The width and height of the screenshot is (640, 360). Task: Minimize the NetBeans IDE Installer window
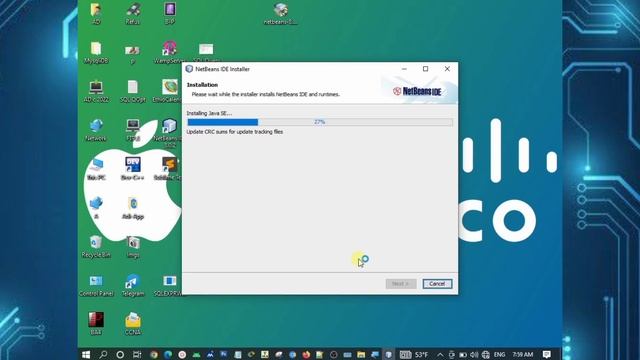point(404,69)
